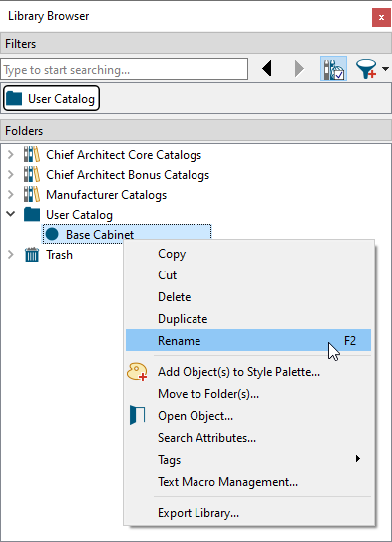This screenshot has height=542, width=392.
Task: Click the Tags submenu arrow
Action: pos(358,459)
